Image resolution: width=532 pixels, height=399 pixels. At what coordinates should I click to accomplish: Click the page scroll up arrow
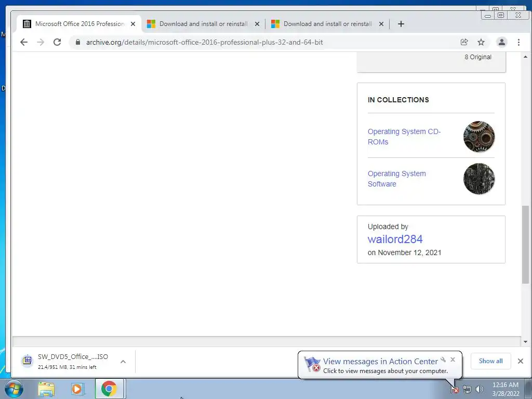point(526,57)
